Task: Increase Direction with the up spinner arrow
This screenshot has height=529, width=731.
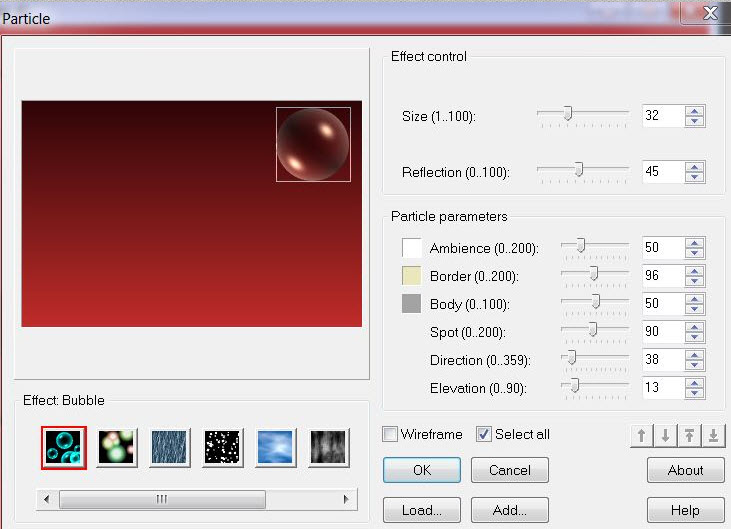Action: (x=695, y=355)
